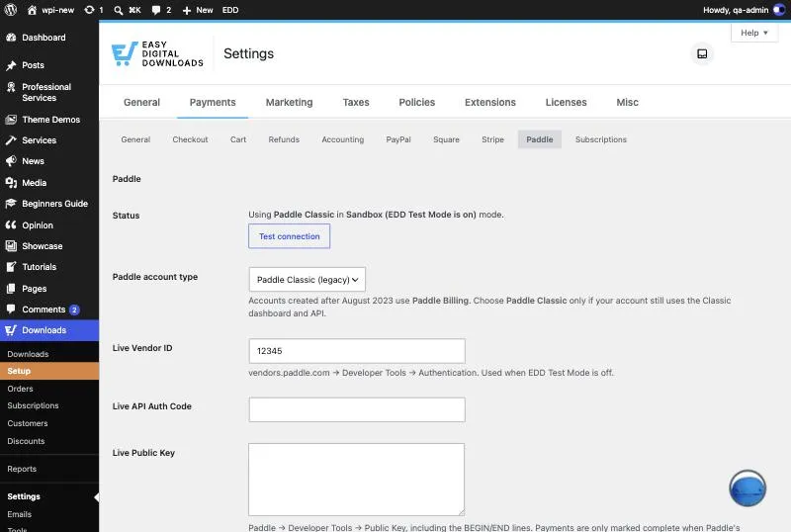The height and width of the screenshot is (532, 791).
Task: Open the WordPress logo menu
Action: [10, 10]
